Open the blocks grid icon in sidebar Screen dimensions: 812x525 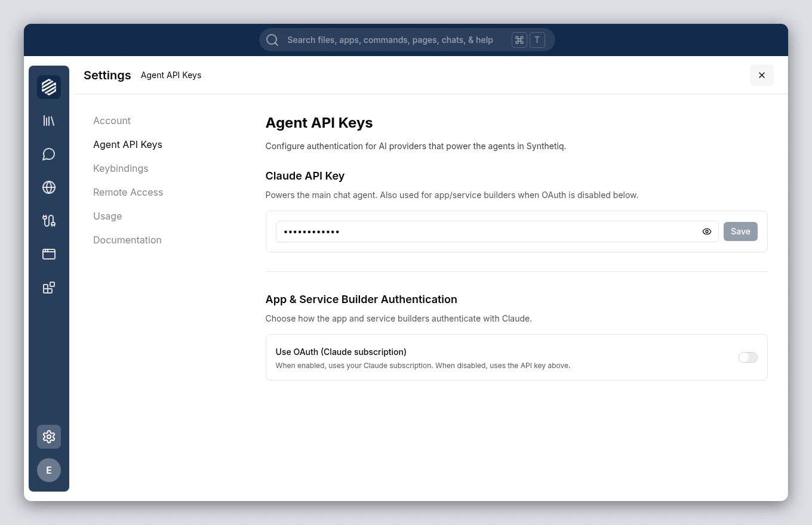[x=49, y=288]
